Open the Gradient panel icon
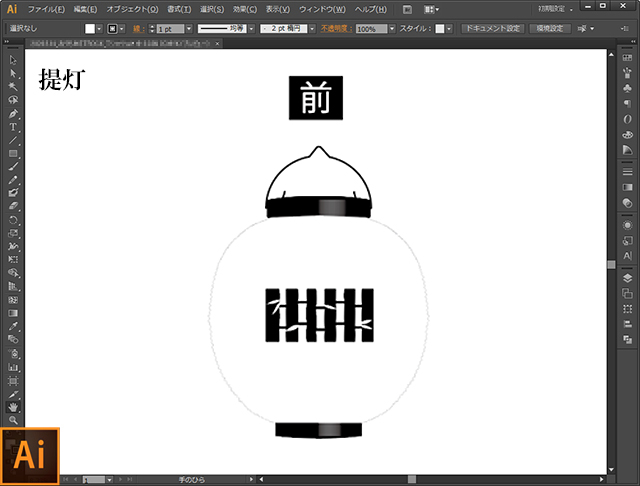Image resolution: width=640 pixels, height=486 pixels. [627, 187]
